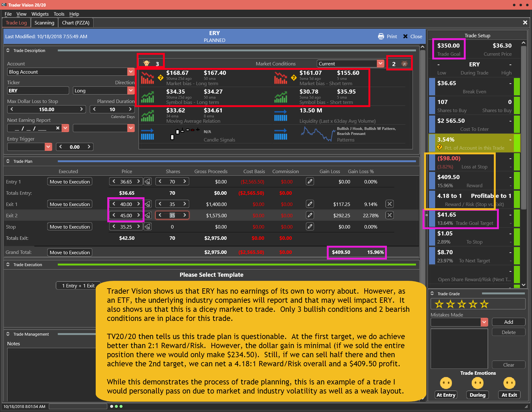The height and width of the screenshot is (412, 532).
Task: Click the Print icon
Action: [x=381, y=36]
